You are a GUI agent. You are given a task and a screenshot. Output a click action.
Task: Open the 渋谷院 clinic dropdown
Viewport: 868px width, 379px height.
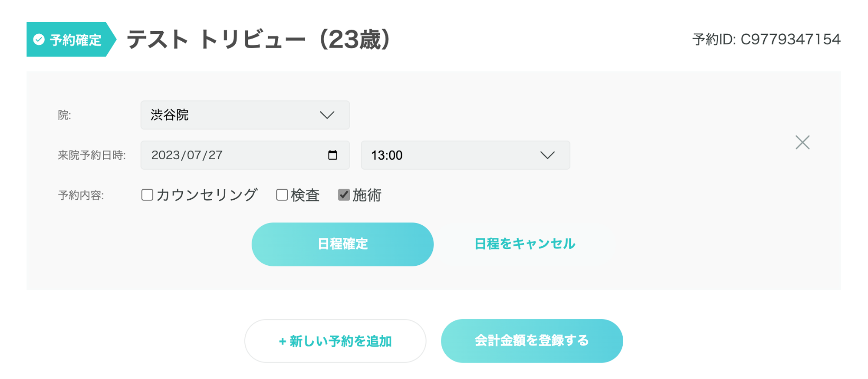coord(245,115)
